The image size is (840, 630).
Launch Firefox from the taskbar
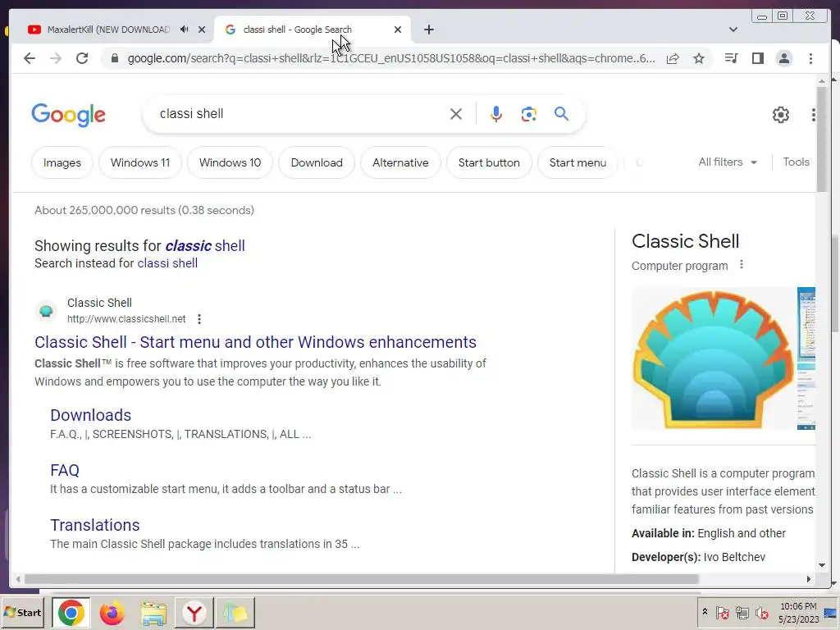point(112,613)
